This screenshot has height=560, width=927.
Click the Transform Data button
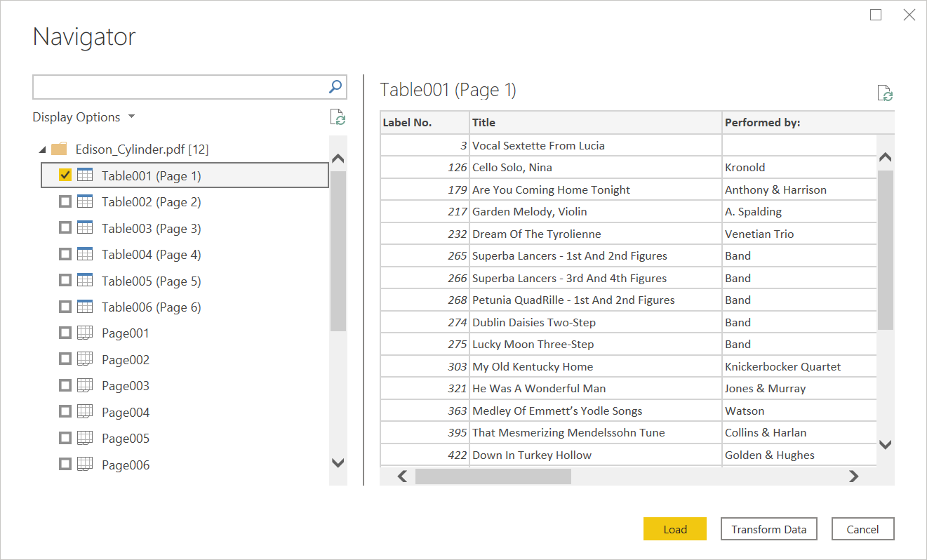pos(768,528)
